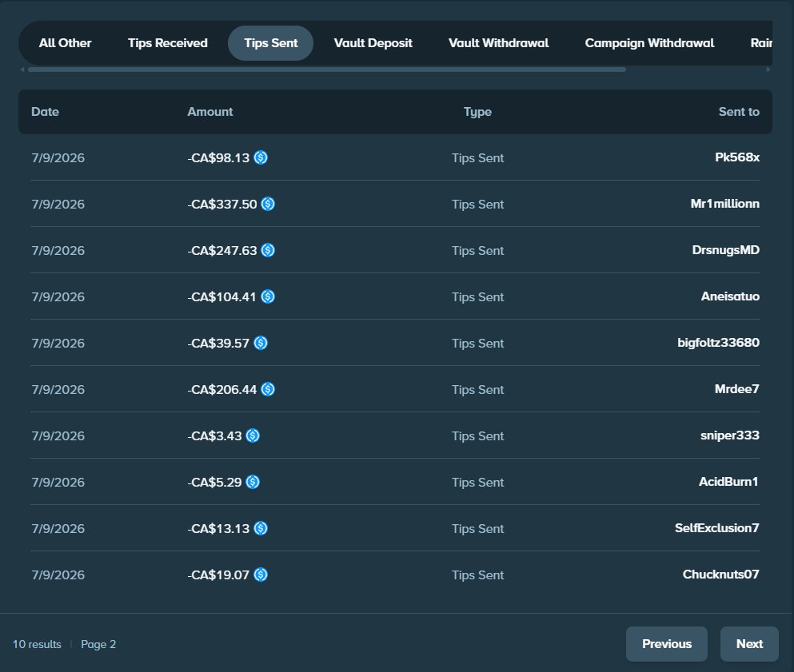Viewport: 794px width, 672px height.
Task: Click the amount -CA$337.50
Action: click(222, 204)
